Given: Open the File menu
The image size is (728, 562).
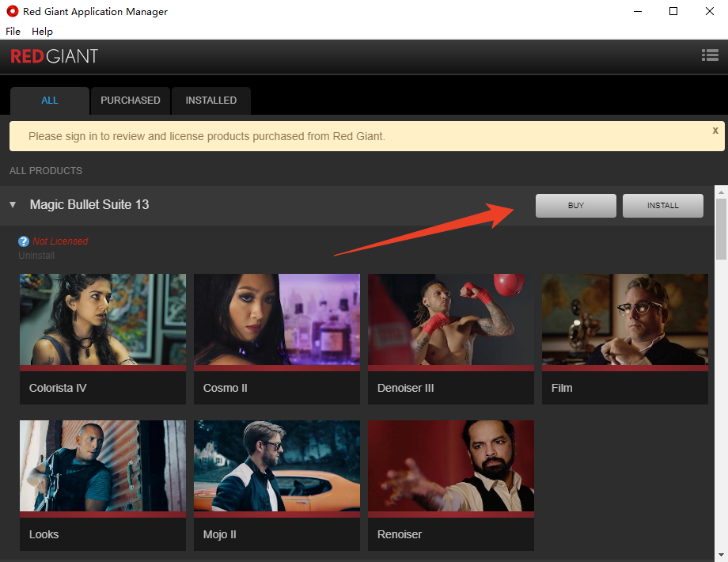Looking at the screenshot, I should [13, 31].
